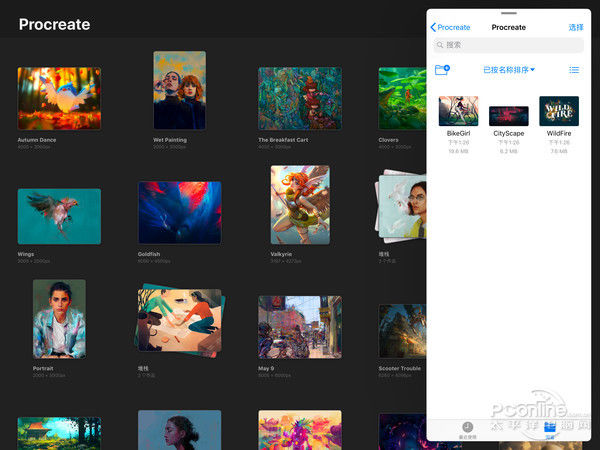The height and width of the screenshot is (450, 600).
Task: Open the May 9 street artwork
Action: (300, 327)
